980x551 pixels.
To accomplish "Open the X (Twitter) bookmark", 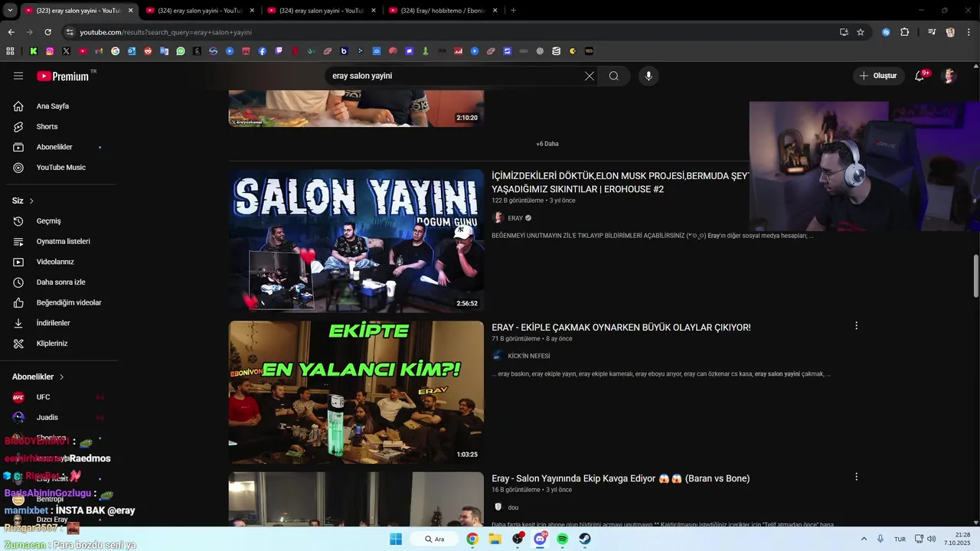I will pos(67,51).
